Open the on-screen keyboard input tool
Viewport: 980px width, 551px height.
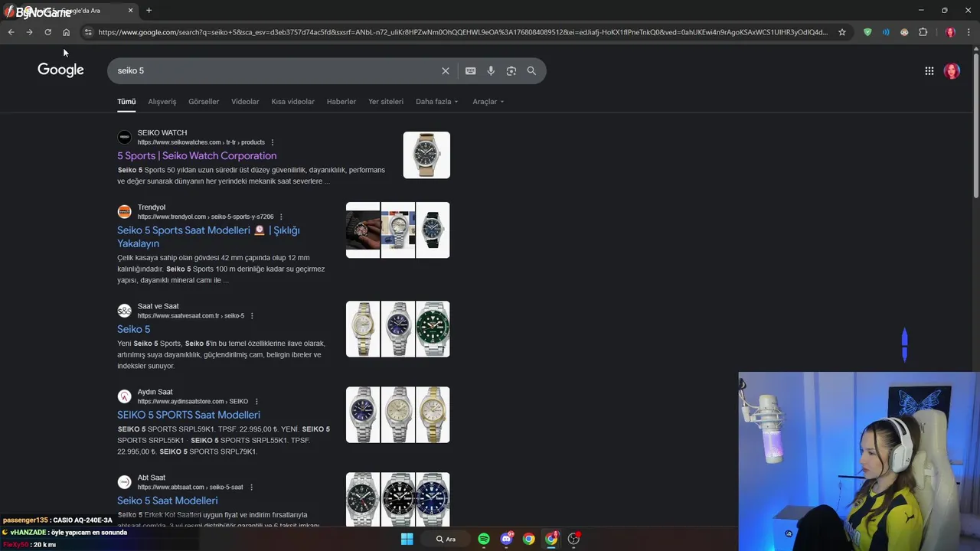click(x=471, y=70)
